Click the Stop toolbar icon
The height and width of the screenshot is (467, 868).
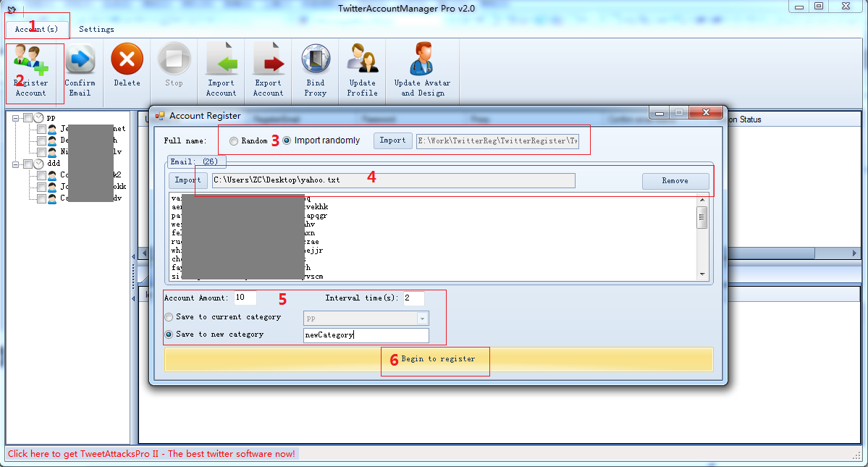174,59
